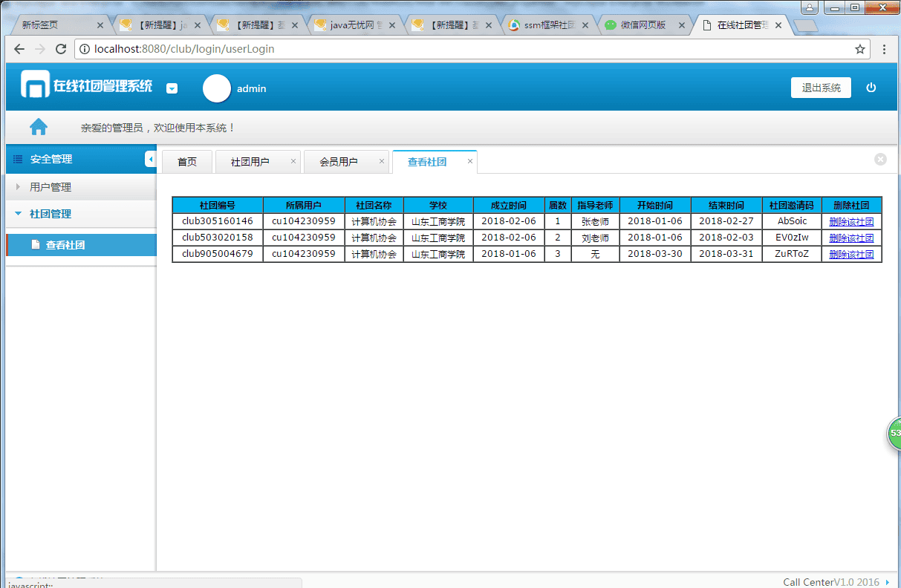Collapse sidebar with arrow handle
This screenshot has height=588, width=901.
(150, 159)
